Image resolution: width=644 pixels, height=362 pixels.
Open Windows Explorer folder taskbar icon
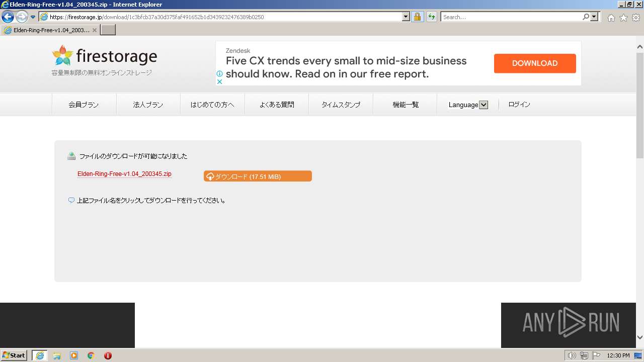(57, 355)
